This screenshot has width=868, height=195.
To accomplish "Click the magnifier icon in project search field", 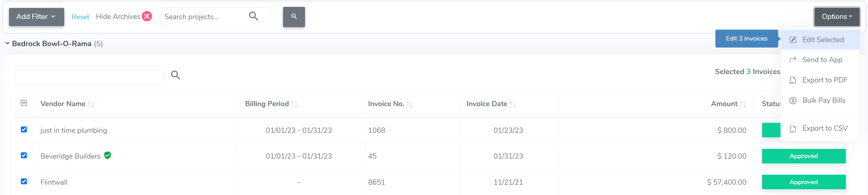I will [x=253, y=16].
